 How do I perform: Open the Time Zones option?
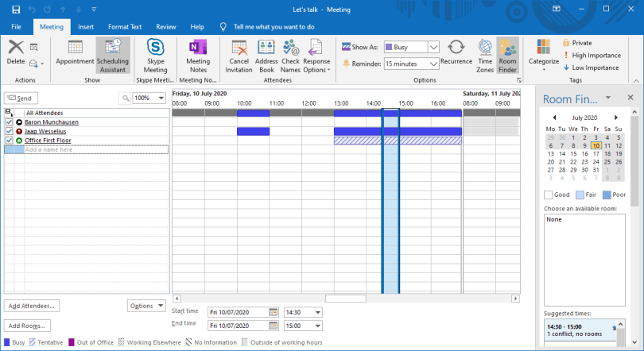pos(485,55)
